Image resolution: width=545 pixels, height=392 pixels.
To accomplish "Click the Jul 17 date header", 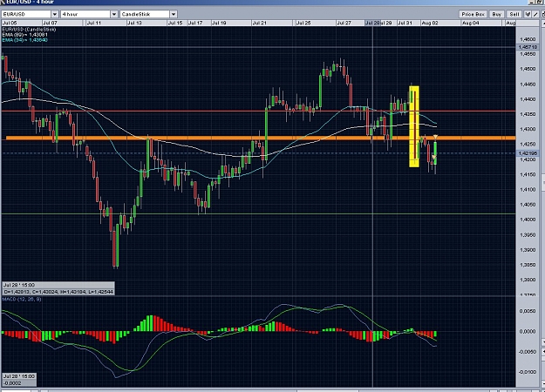I will [x=195, y=23].
